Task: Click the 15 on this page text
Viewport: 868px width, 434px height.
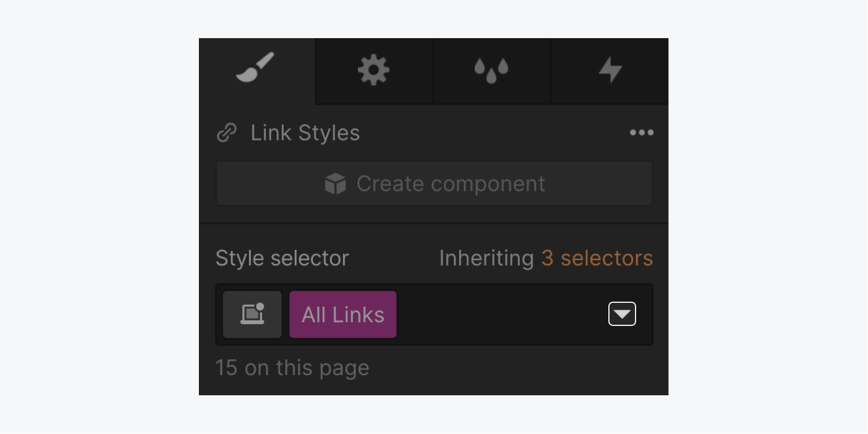Action: tap(292, 368)
